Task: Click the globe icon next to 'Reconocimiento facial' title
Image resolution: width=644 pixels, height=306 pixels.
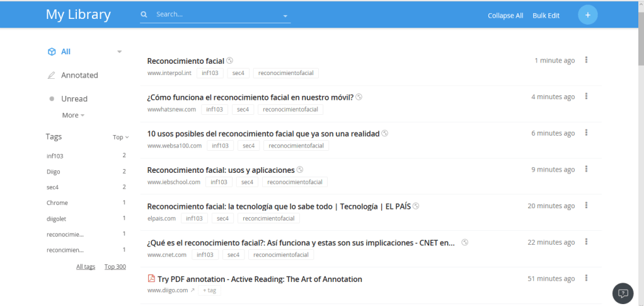Action: (230, 61)
